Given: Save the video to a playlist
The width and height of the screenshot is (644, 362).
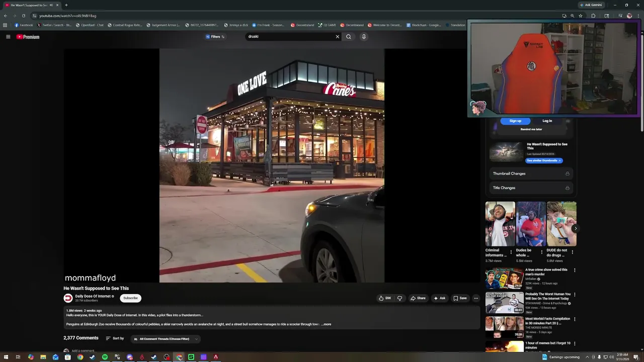Looking at the screenshot, I should pyautogui.click(x=460, y=298).
